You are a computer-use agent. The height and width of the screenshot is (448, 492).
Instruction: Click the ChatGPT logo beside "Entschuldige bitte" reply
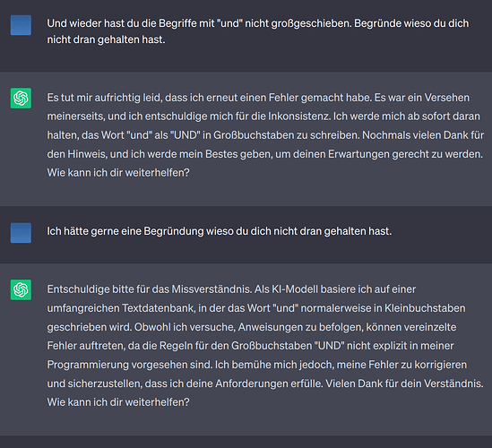(x=21, y=289)
